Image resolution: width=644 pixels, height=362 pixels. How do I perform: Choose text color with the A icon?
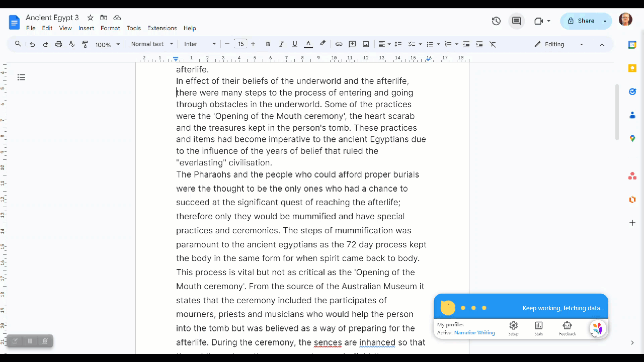click(x=308, y=44)
